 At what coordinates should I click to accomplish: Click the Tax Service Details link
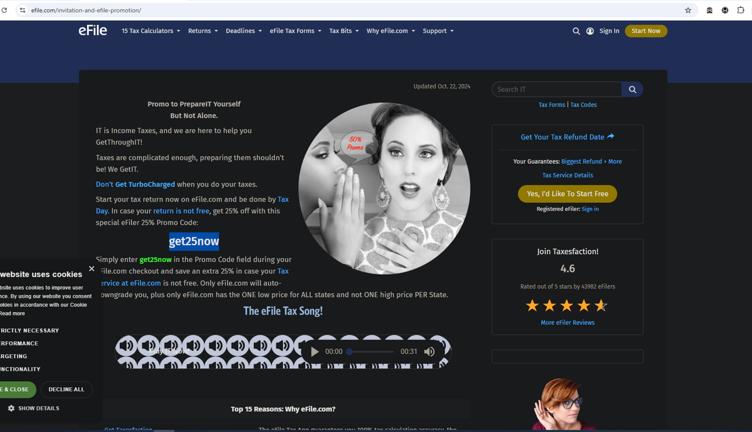tap(567, 175)
